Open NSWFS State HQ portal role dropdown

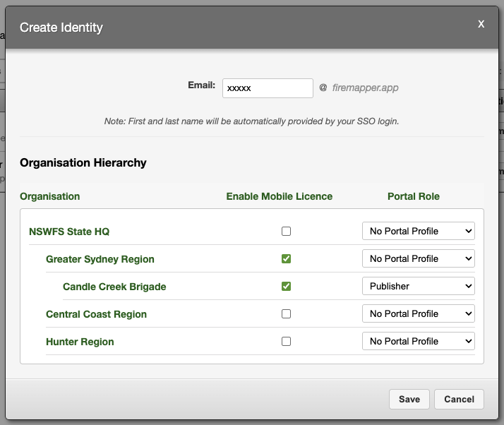tap(418, 231)
